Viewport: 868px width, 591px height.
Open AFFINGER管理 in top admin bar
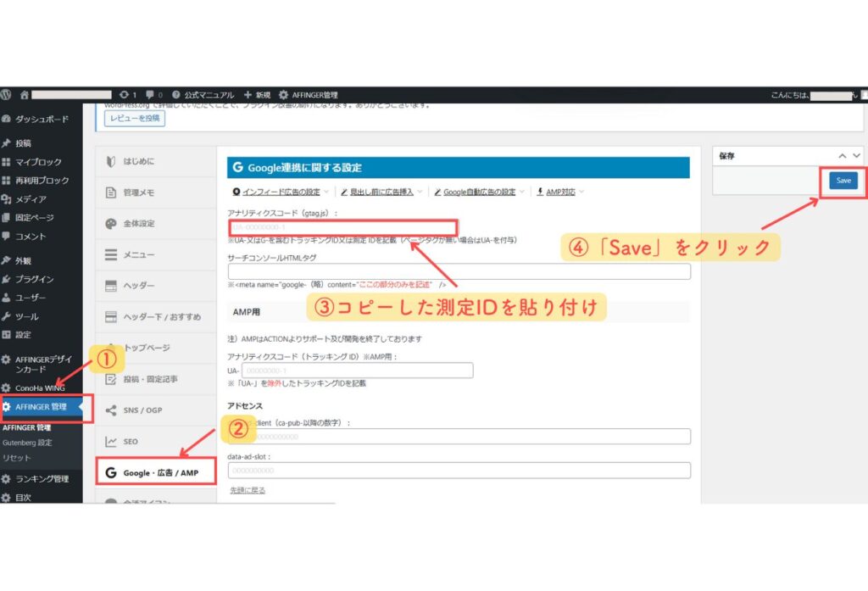[x=308, y=95]
